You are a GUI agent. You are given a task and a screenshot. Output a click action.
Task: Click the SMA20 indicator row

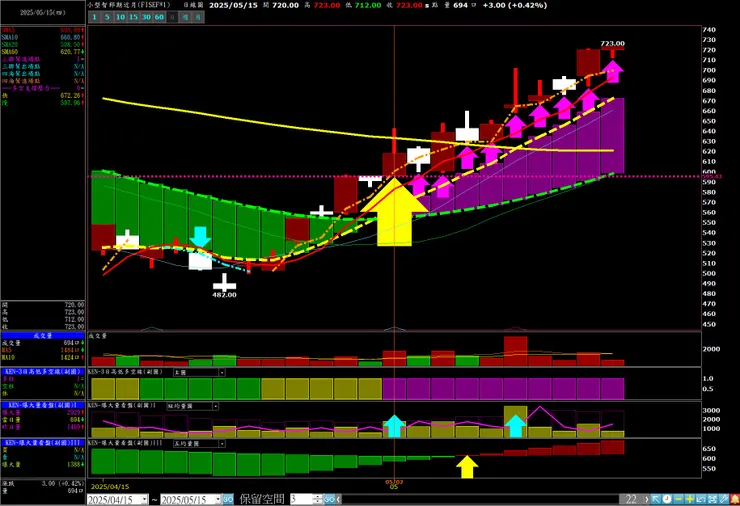(43, 44)
